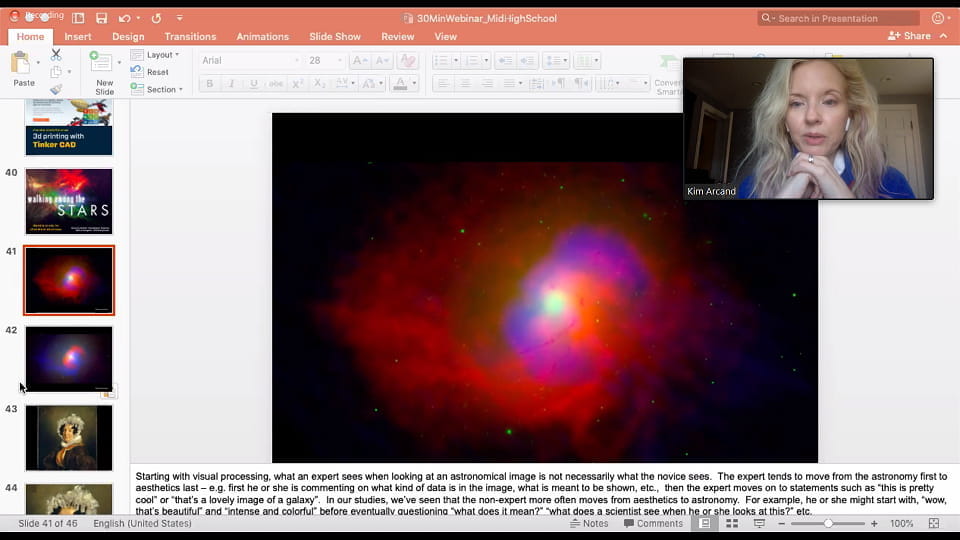This screenshot has width=960, height=540.
Task: Open the Insert ribbon tab
Action: coord(78,37)
